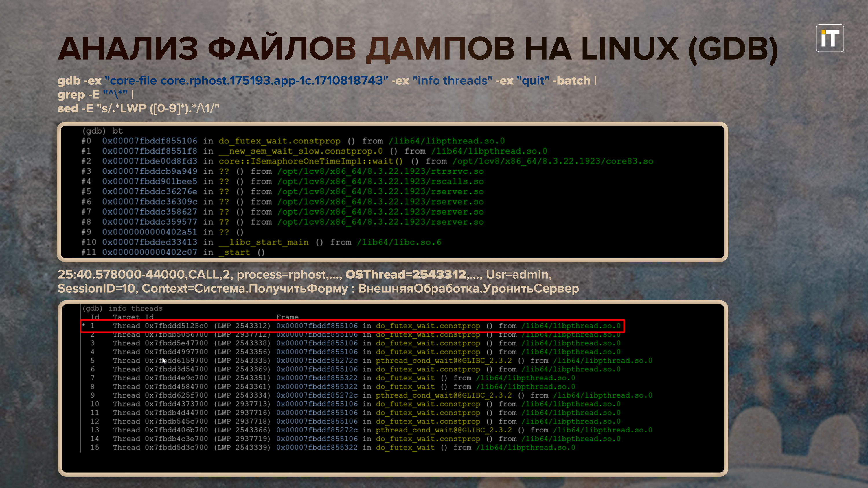
Task: Click the grep -E command line
Action: (95, 95)
